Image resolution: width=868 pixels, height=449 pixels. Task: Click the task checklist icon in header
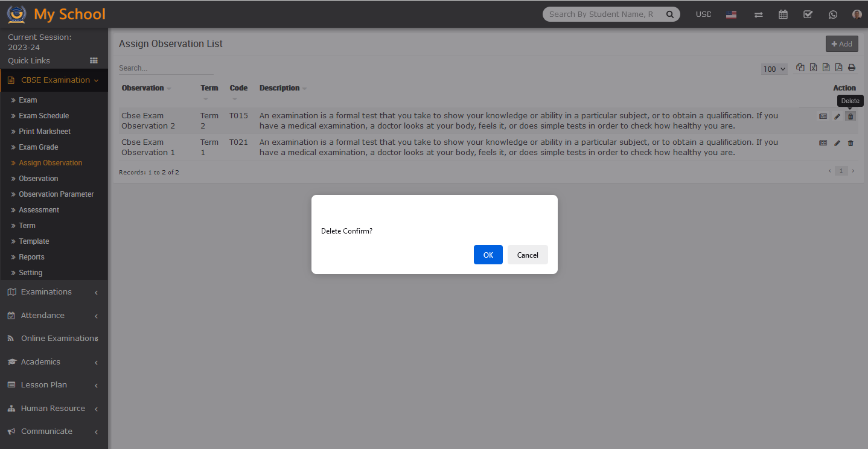(808, 14)
